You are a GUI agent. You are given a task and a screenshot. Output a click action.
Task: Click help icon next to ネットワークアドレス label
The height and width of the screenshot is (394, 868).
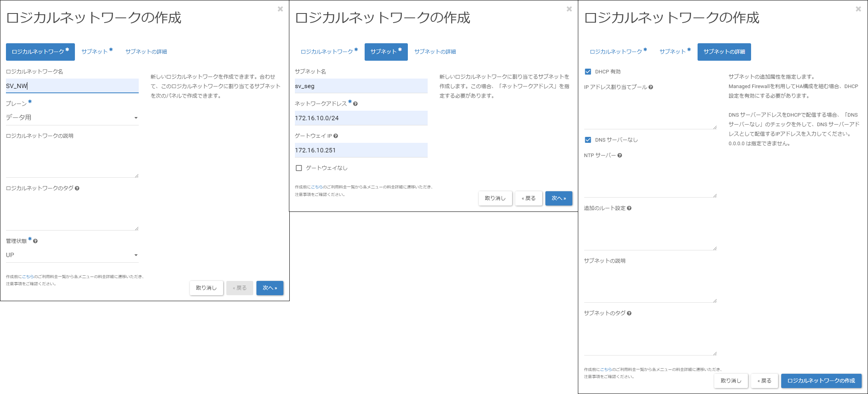tap(356, 104)
